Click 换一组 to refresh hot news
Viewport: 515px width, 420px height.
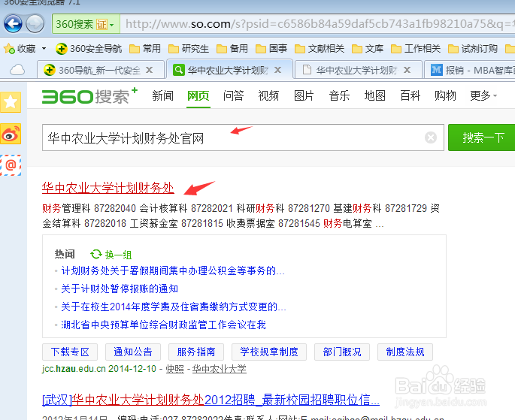tap(111, 255)
